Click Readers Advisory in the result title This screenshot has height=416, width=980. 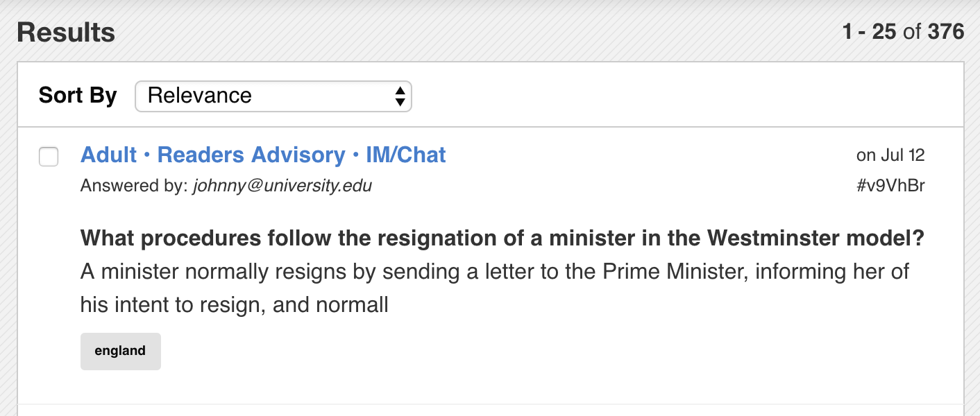coord(251,155)
